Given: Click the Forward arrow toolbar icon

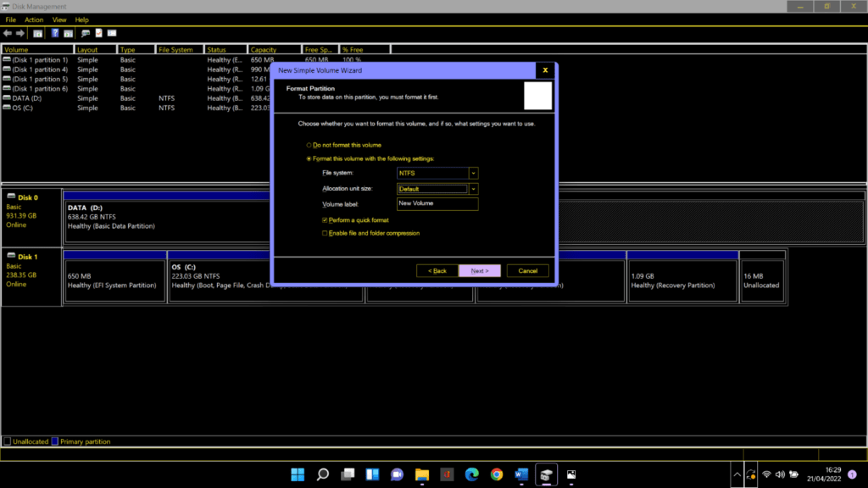Looking at the screenshot, I should tap(20, 33).
